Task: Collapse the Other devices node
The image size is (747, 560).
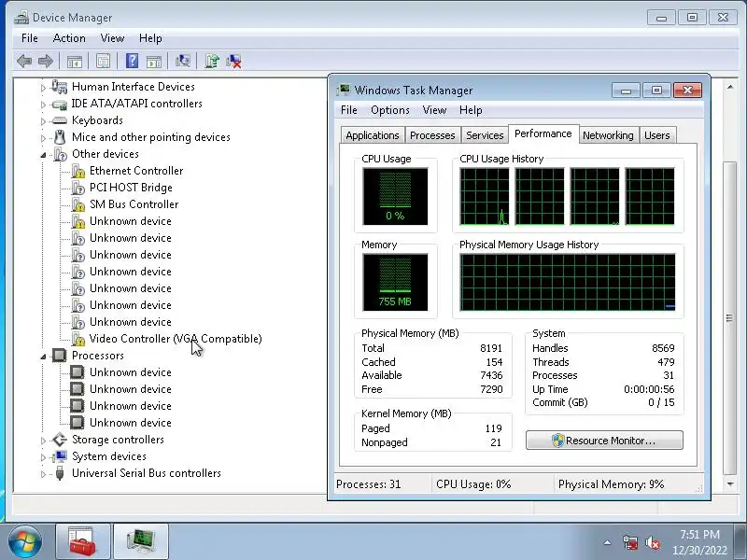Action: pos(43,155)
